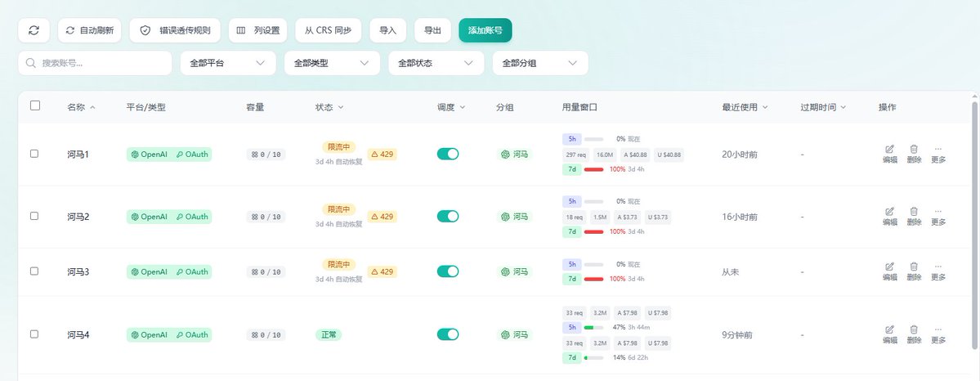Click the 7d 100% usage bar for 河马1
The width and height of the screenshot is (980, 381).
click(x=593, y=169)
